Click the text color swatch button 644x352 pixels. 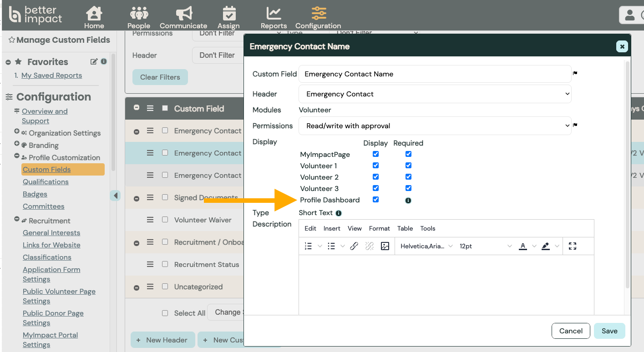pyautogui.click(x=523, y=246)
